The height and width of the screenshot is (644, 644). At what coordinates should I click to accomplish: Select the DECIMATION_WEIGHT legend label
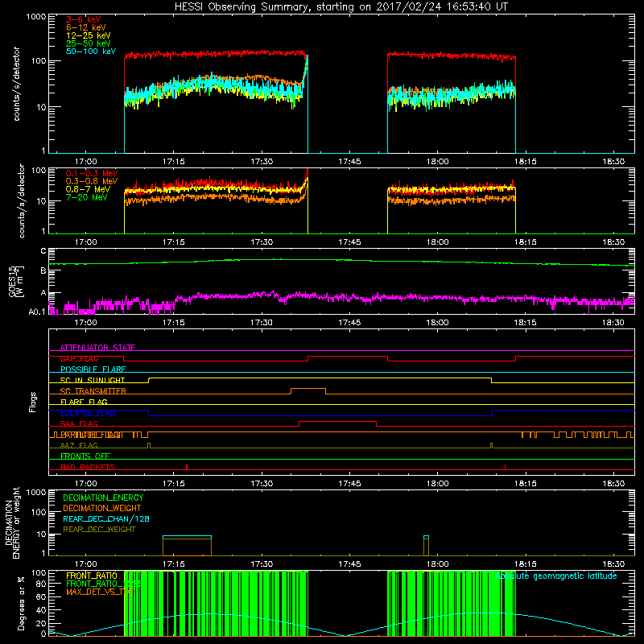[x=102, y=508]
